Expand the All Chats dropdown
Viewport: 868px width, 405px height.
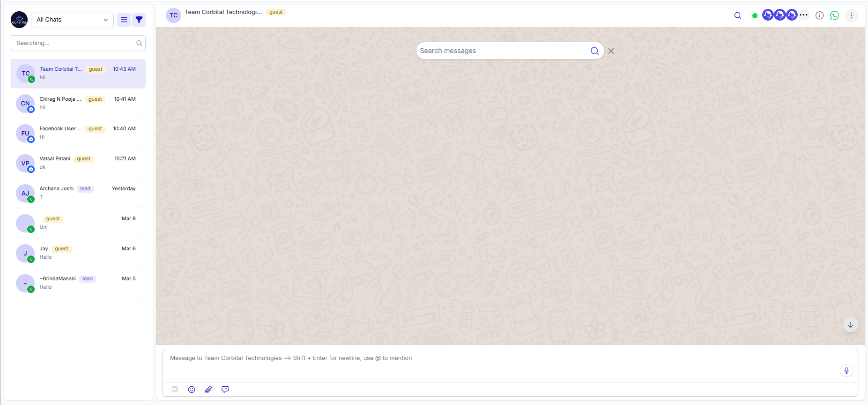click(73, 20)
